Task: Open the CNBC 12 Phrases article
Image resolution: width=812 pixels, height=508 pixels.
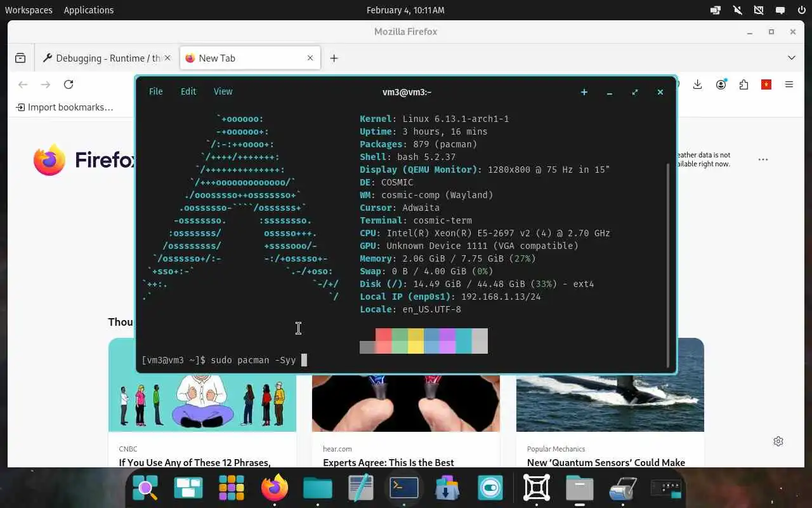Action: click(195, 462)
